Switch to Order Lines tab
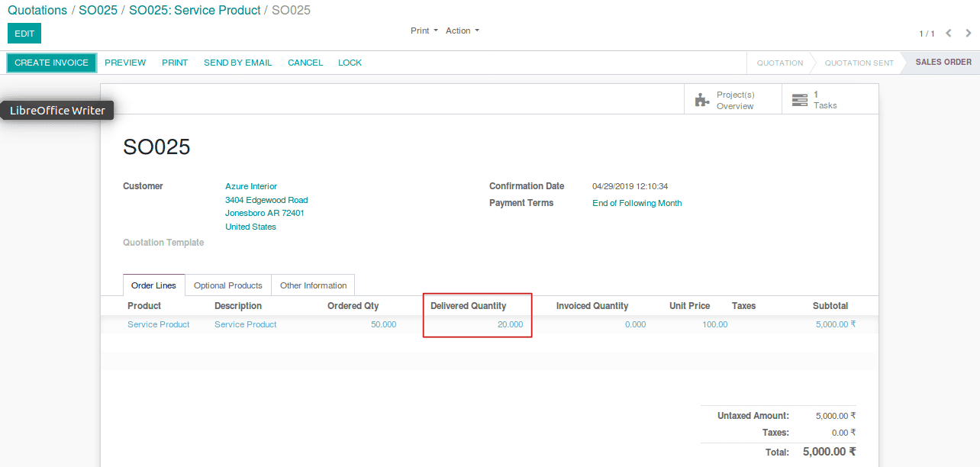 coord(153,285)
